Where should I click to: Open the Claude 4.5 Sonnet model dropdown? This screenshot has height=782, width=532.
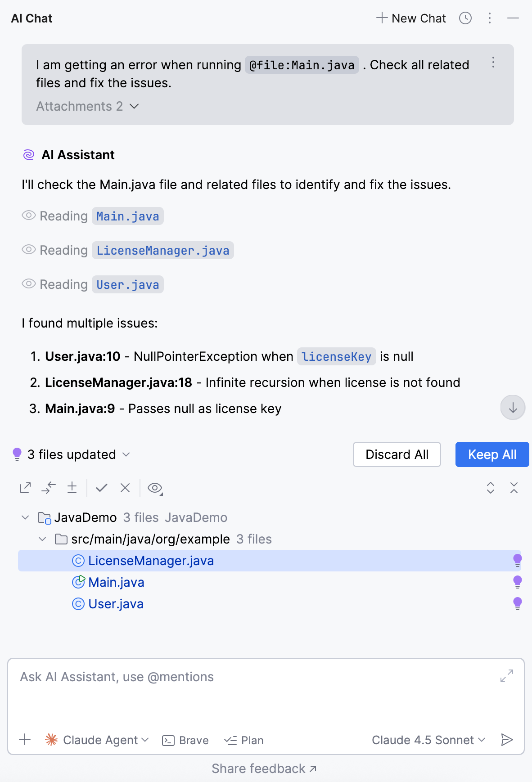[427, 740]
